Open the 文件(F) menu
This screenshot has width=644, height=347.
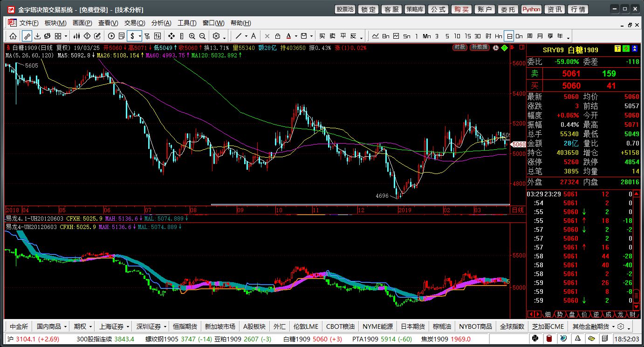(28, 23)
